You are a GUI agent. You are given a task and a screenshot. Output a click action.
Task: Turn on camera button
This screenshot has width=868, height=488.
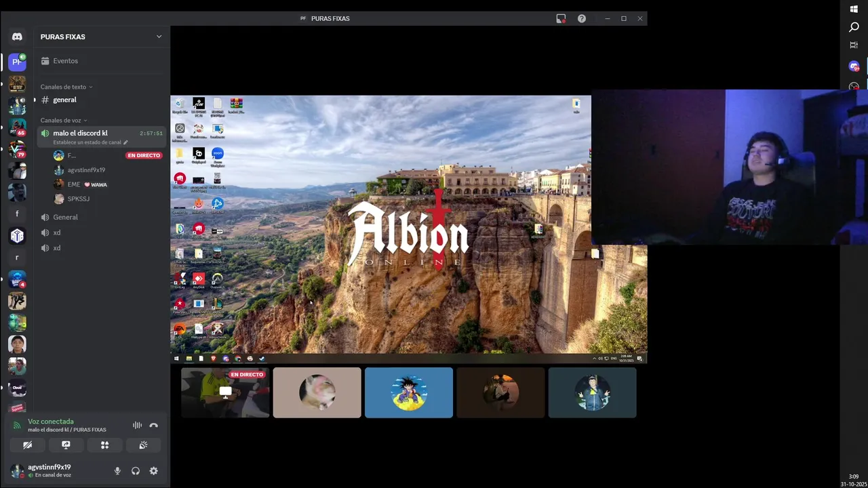point(27,445)
